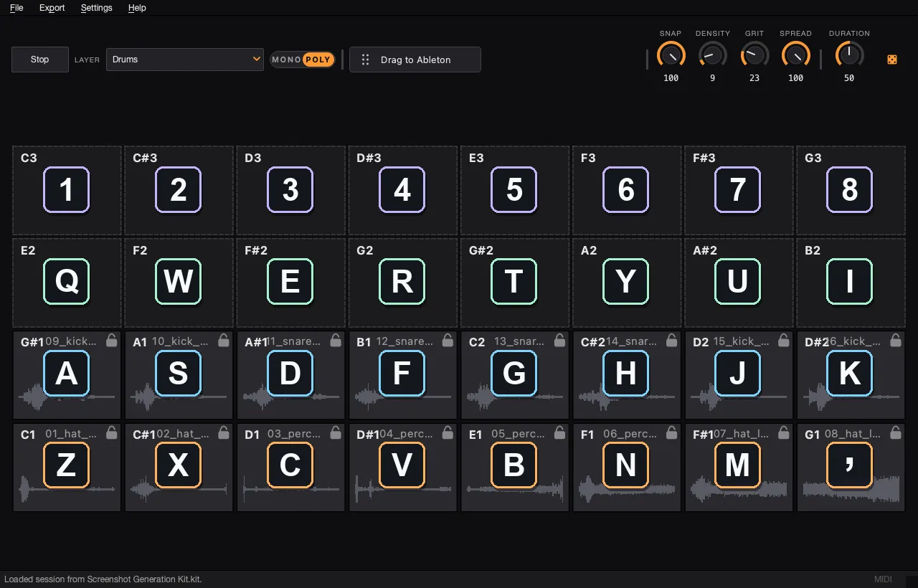The width and height of the screenshot is (918, 588).
Task: Click the Stop button
Action: point(40,60)
